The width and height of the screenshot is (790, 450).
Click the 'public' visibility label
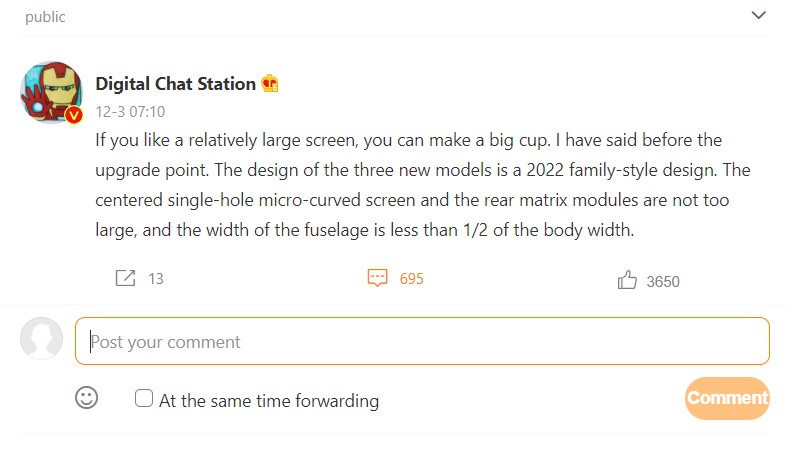click(x=45, y=16)
